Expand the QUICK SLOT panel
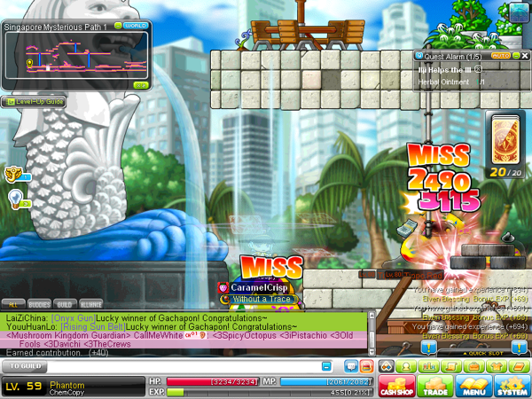Viewport: 532px width, 399px height. point(483,353)
